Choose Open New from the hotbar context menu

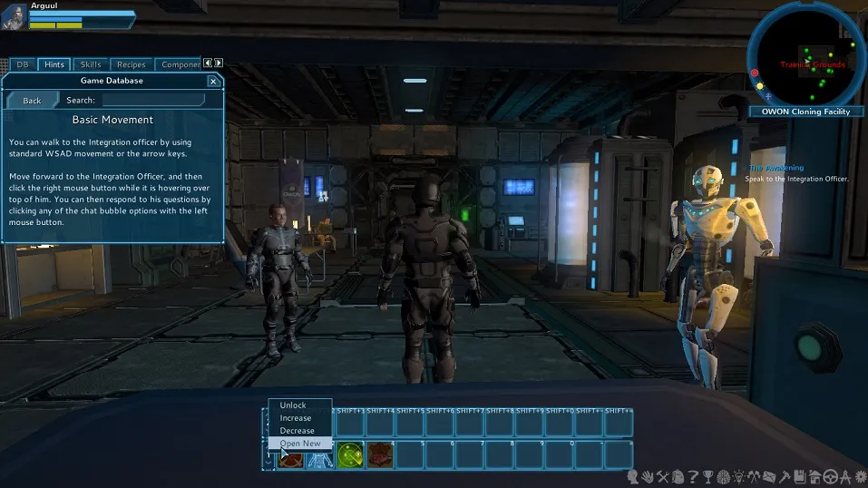[299, 444]
